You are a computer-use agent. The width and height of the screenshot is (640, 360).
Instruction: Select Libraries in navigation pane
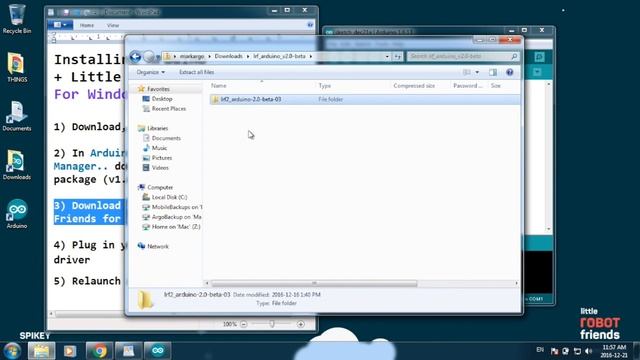tap(157, 128)
